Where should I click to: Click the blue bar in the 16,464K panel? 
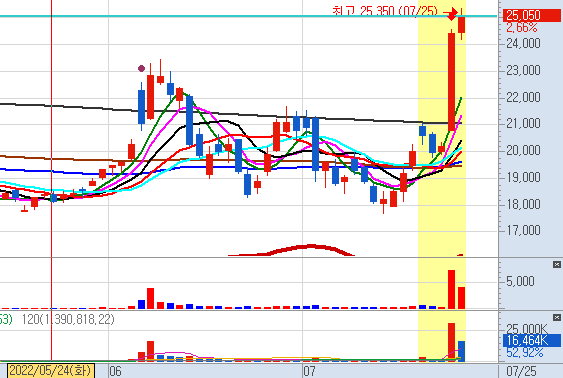click(461, 351)
